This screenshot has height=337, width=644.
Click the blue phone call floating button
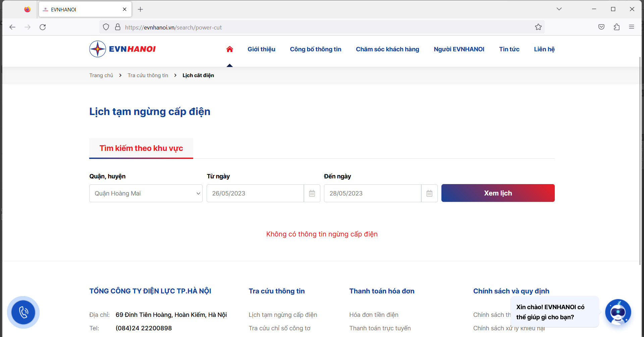pos(23,312)
